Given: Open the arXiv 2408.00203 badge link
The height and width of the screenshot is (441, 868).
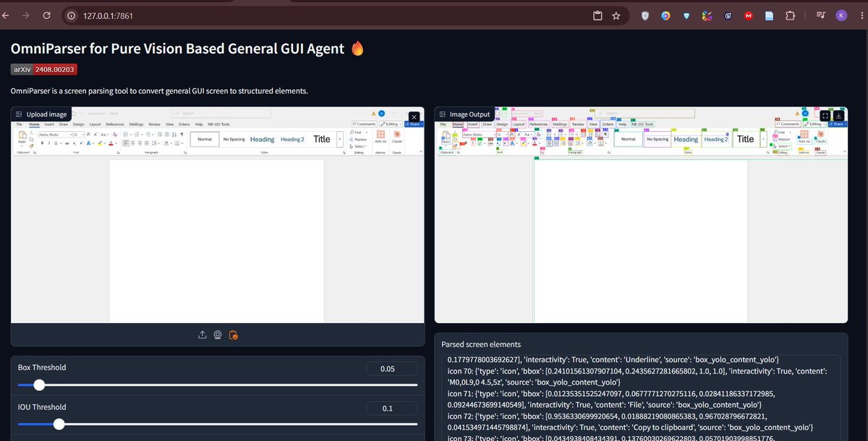Looking at the screenshot, I should tap(43, 70).
